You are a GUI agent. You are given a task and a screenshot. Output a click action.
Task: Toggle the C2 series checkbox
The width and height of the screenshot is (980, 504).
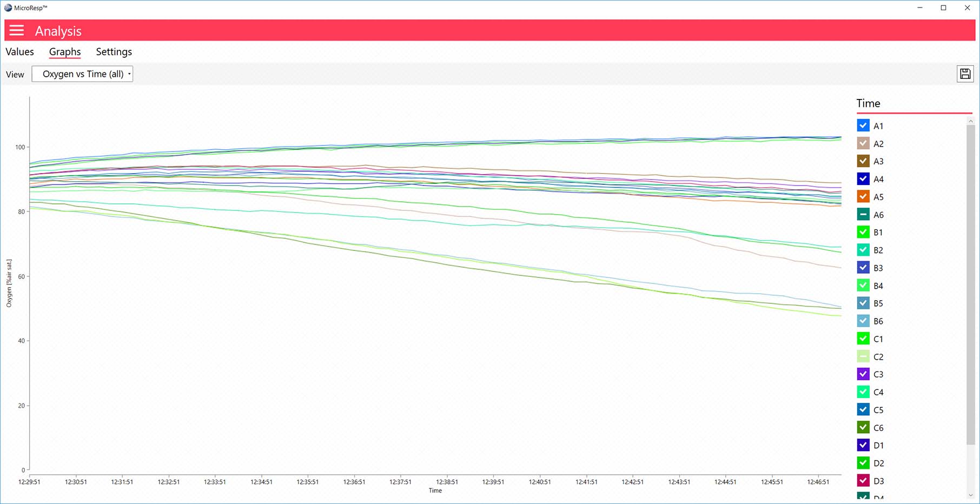tap(863, 356)
